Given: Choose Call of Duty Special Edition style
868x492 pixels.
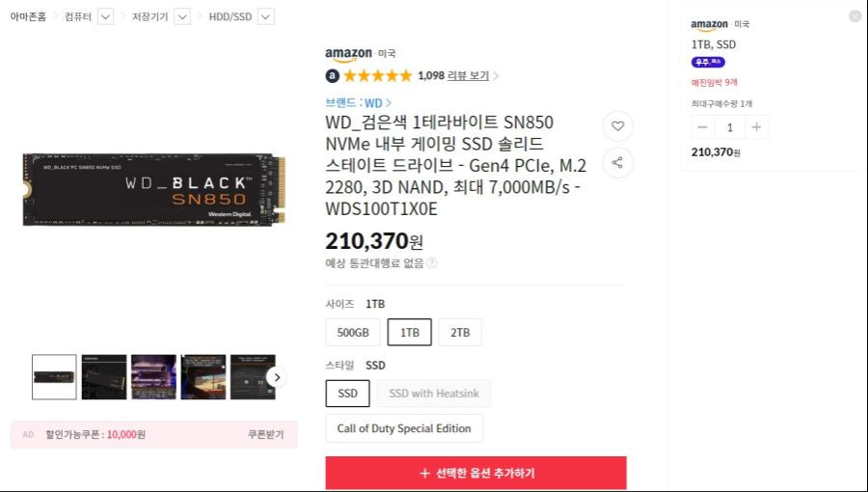Looking at the screenshot, I should (404, 428).
